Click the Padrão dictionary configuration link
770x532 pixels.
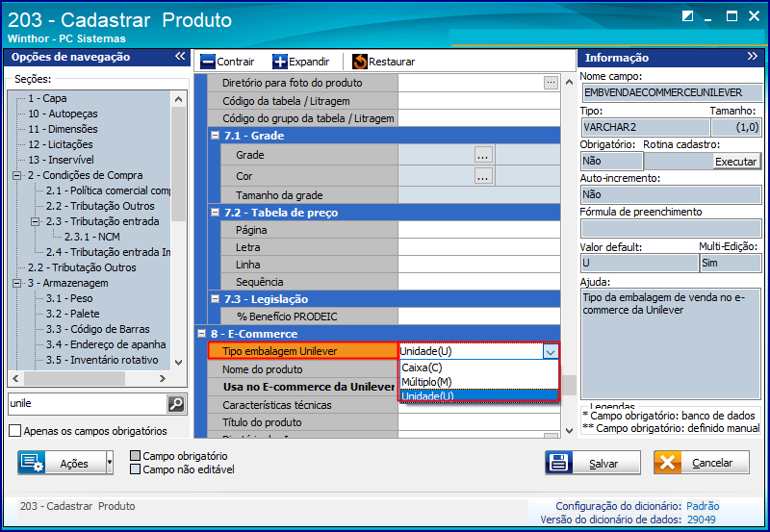click(703, 506)
